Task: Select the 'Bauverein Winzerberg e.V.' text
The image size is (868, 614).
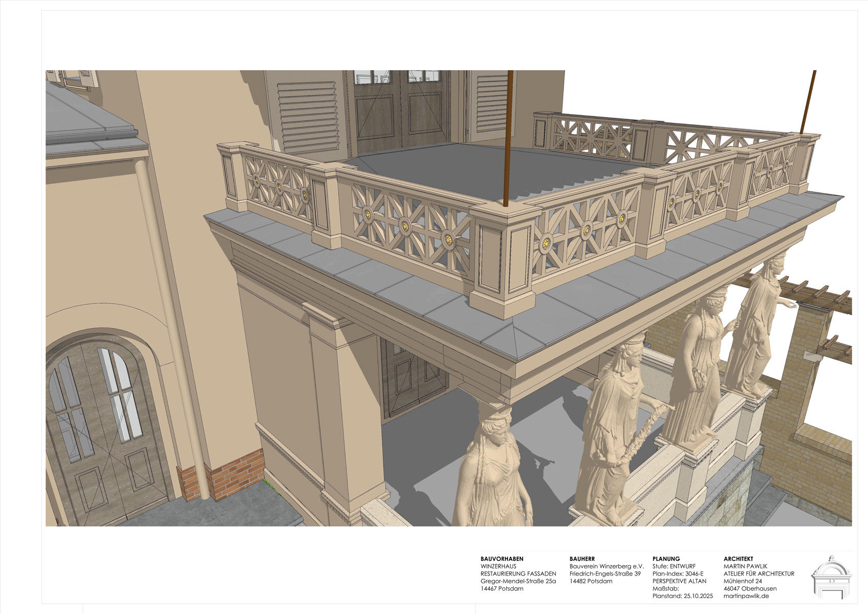Action: (x=606, y=566)
